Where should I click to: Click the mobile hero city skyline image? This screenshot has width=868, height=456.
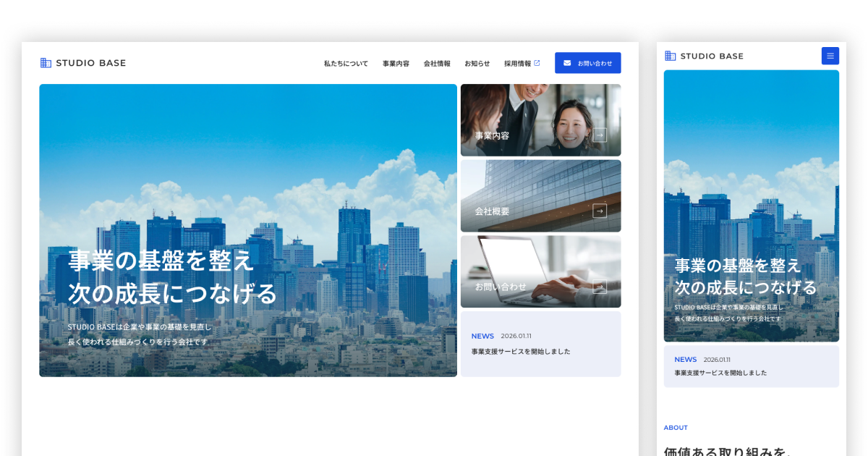tap(751, 205)
